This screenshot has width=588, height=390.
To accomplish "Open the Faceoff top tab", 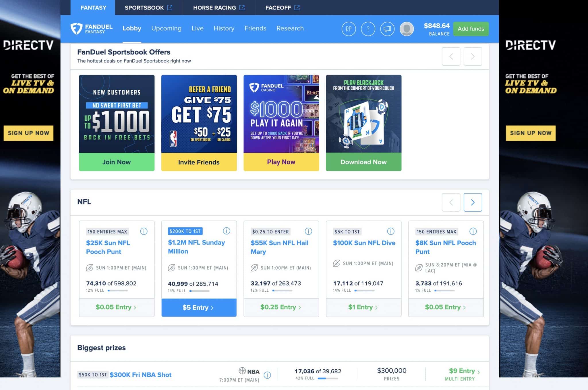I will (x=283, y=7).
